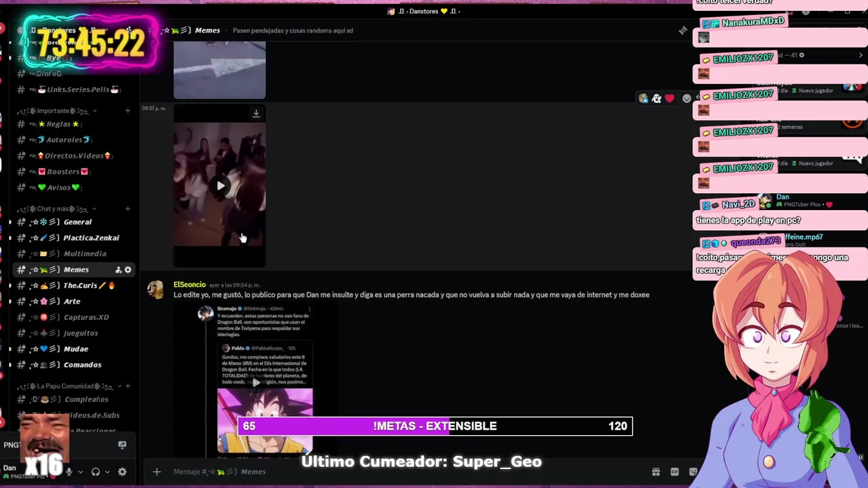Click ElSeoncio's username
Image resolution: width=868 pixels, height=488 pixels.
tap(189, 285)
